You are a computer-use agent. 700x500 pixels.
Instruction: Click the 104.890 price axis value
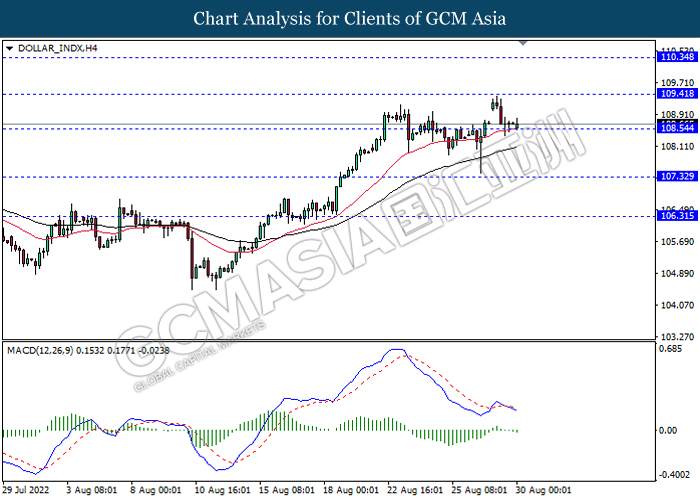point(677,273)
